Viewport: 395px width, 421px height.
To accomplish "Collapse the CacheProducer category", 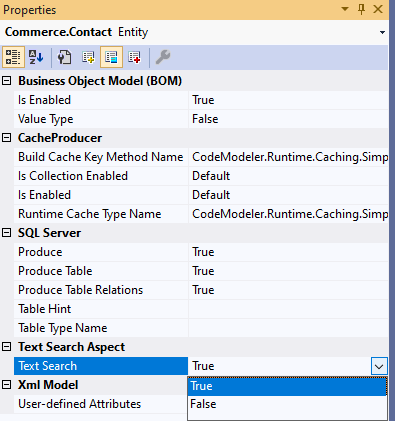I will [7, 138].
